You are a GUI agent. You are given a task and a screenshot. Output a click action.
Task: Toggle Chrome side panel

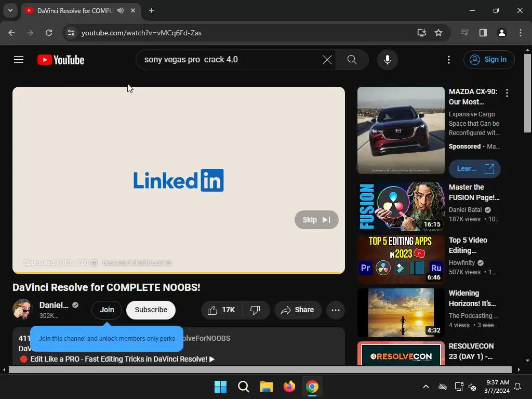click(483, 33)
